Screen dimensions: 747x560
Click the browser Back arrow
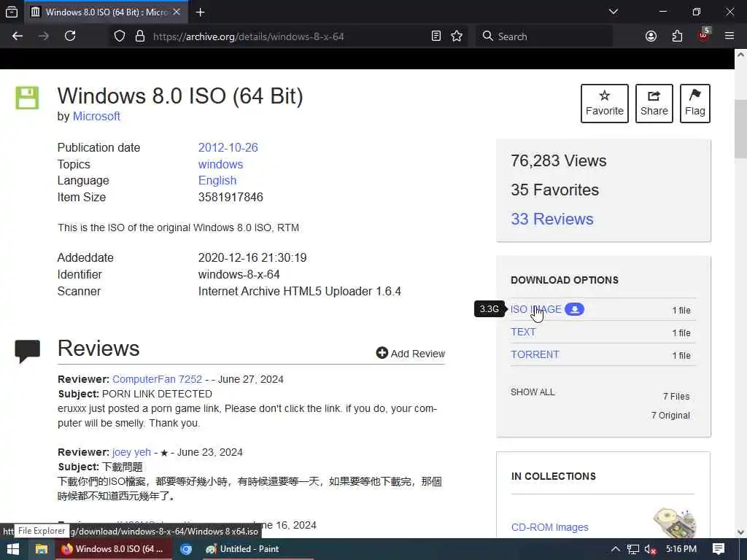coord(18,36)
